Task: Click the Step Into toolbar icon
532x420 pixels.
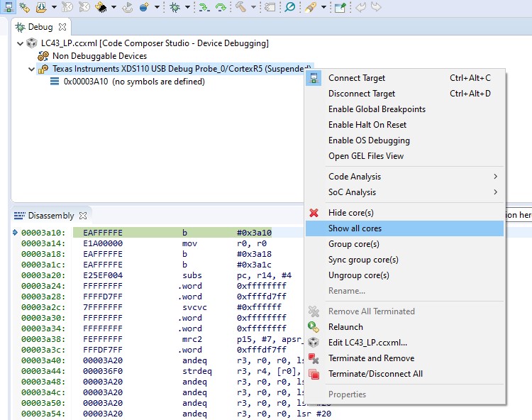Action: tap(204, 7)
